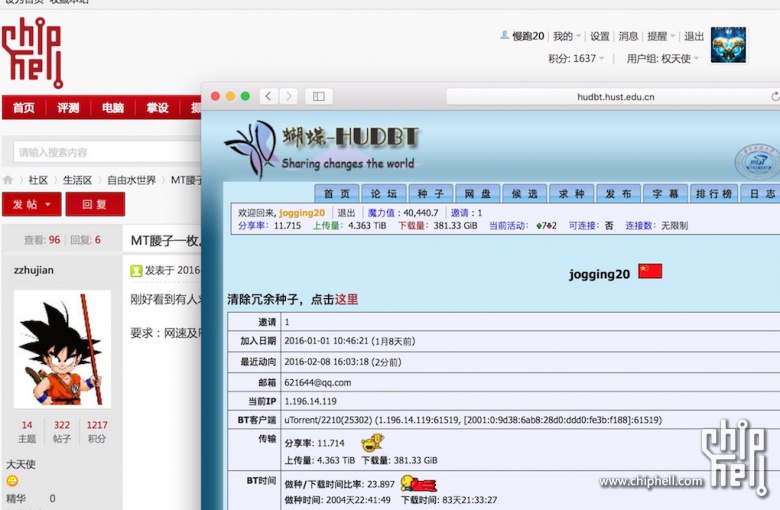
Task: Click the yellow minimize button of Safari
Action: [x=230, y=96]
